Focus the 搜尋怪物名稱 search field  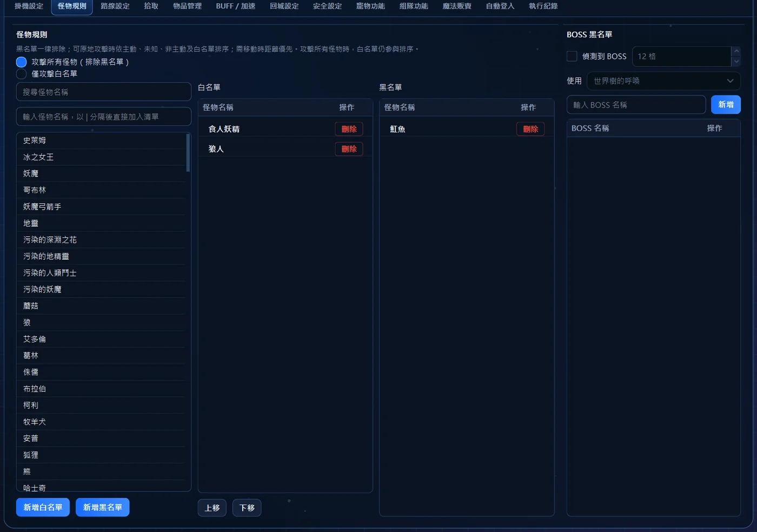click(x=104, y=92)
